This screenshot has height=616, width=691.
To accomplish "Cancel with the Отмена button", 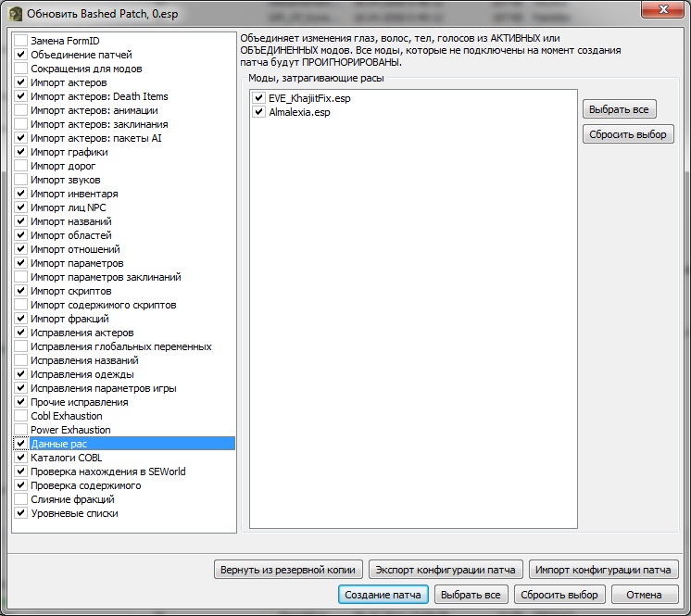I will point(645,595).
